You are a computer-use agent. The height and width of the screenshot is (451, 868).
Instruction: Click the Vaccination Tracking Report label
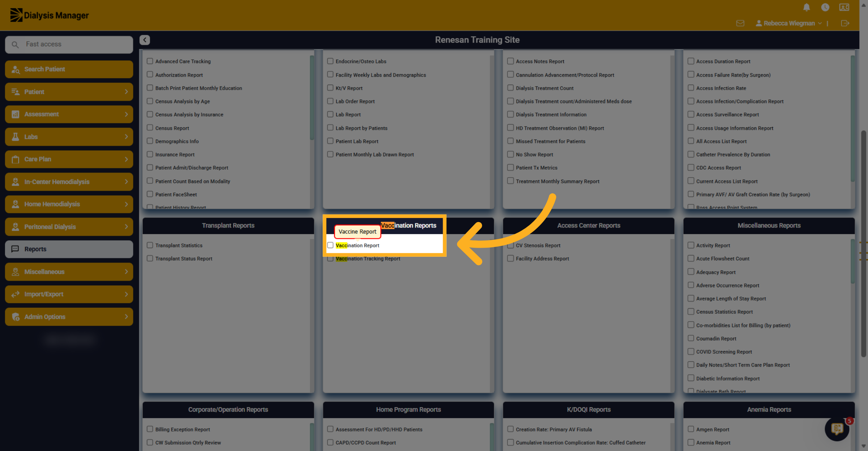(368, 259)
